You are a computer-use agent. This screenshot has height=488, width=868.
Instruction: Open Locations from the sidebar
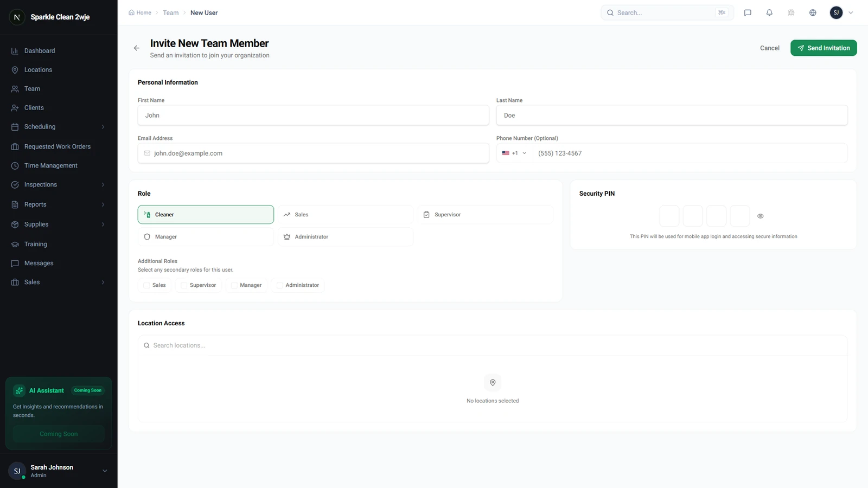coord(59,70)
